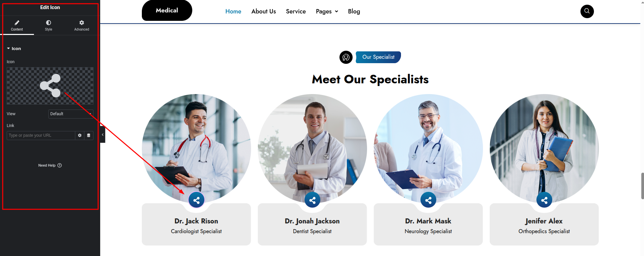This screenshot has height=256, width=644.
Task: Click the search icon in header
Action: 587,11
